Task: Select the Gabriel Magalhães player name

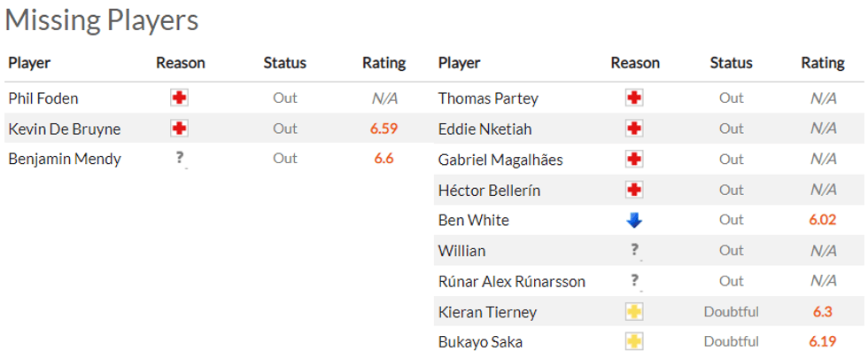Action: [500, 160]
